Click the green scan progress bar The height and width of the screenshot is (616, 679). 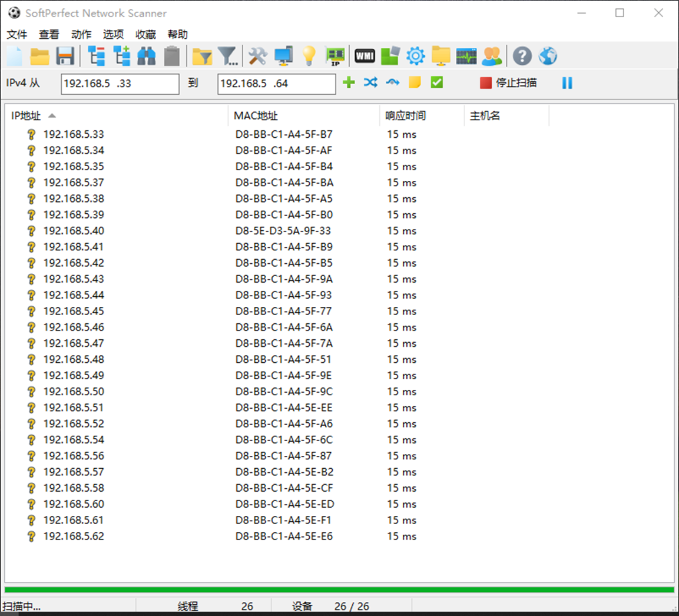point(339,589)
